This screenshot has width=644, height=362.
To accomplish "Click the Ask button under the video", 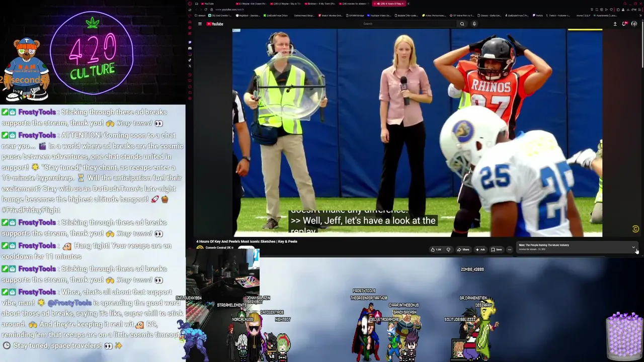I will coord(480,249).
